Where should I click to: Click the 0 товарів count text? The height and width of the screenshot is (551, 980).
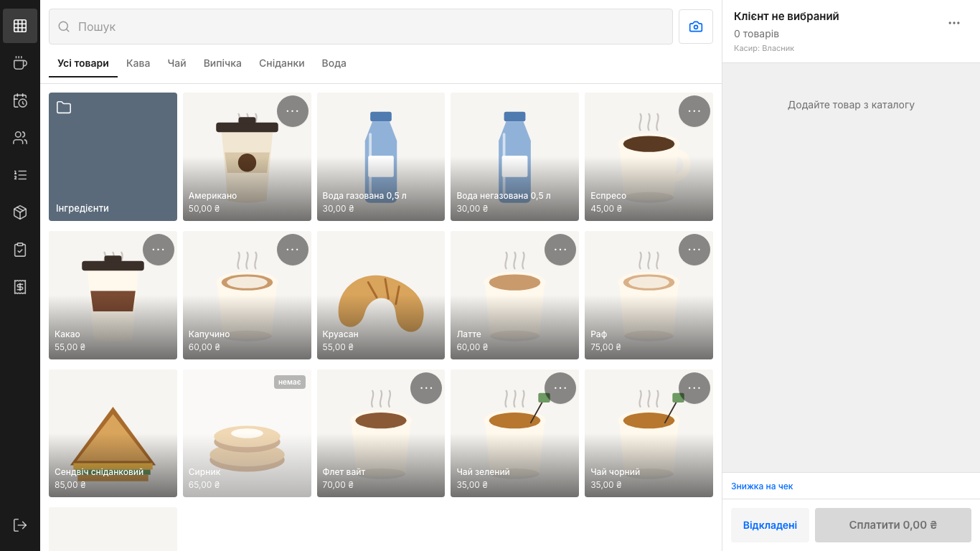coord(756,34)
